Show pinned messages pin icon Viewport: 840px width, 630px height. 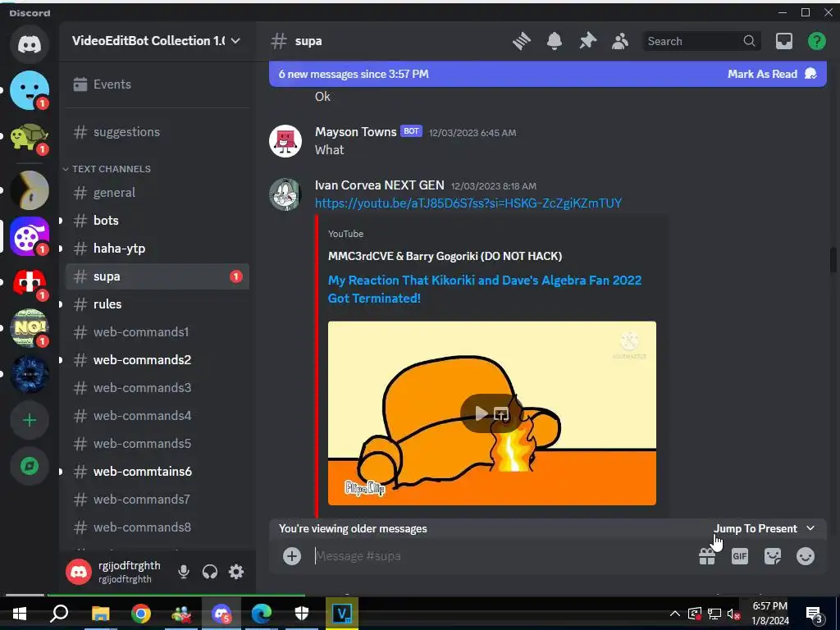coord(587,41)
